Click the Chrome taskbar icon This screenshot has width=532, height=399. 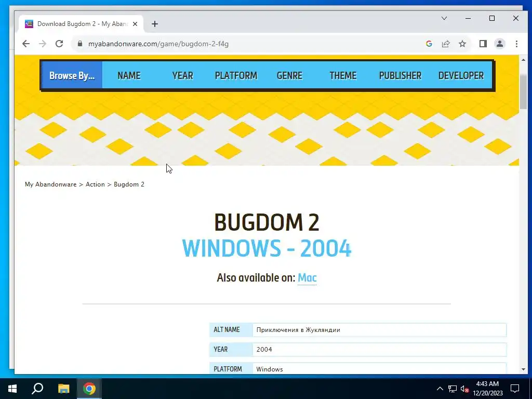(x=89, y=389)
